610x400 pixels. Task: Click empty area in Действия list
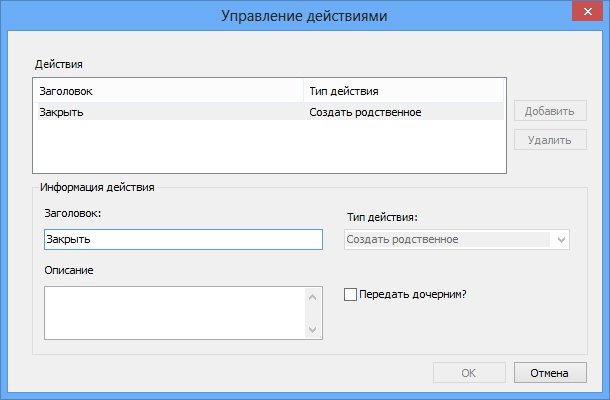click(270, 150)
